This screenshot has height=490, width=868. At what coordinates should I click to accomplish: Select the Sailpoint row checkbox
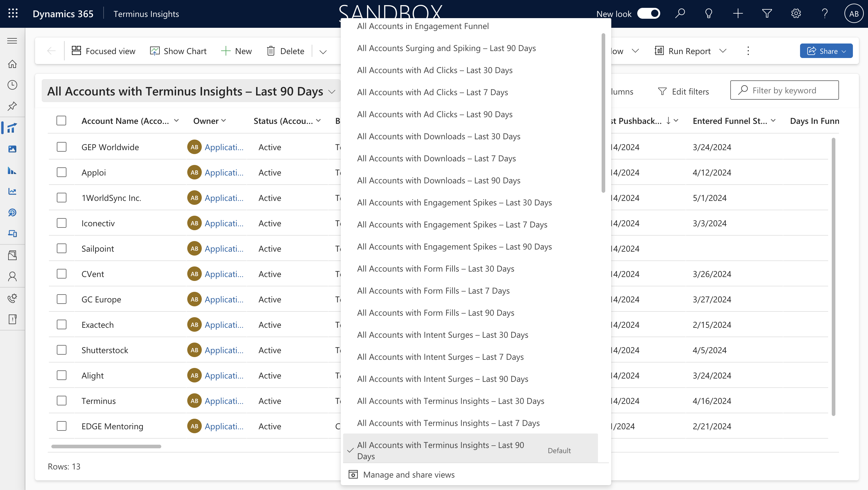tap(61, 248)
